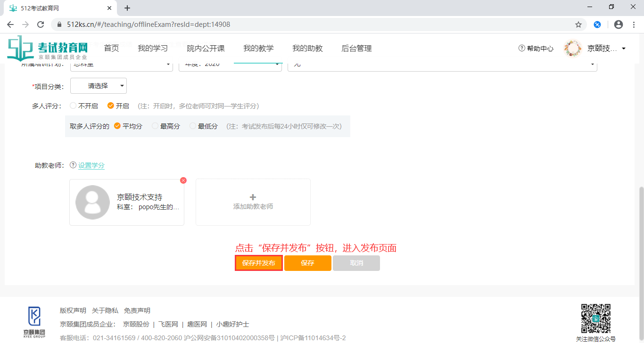This screenshot has height=343, width=644.
Task: Open the 项目分类 请选择 dropdown
Action: (x=99, y=86)
